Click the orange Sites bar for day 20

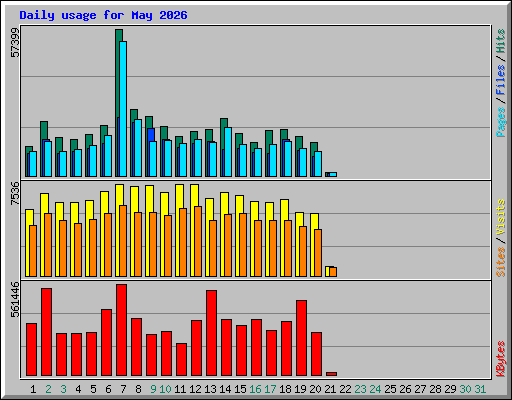click(x=318, y=253)
